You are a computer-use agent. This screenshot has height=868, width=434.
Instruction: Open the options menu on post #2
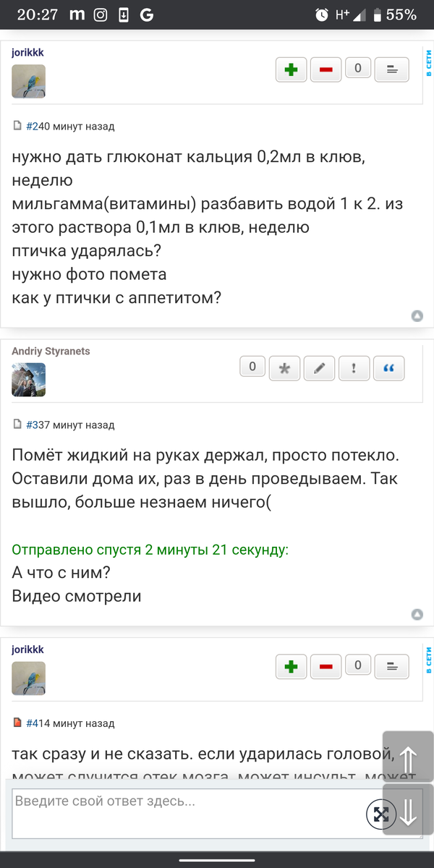pyautogui.click(x=392, y=70)
